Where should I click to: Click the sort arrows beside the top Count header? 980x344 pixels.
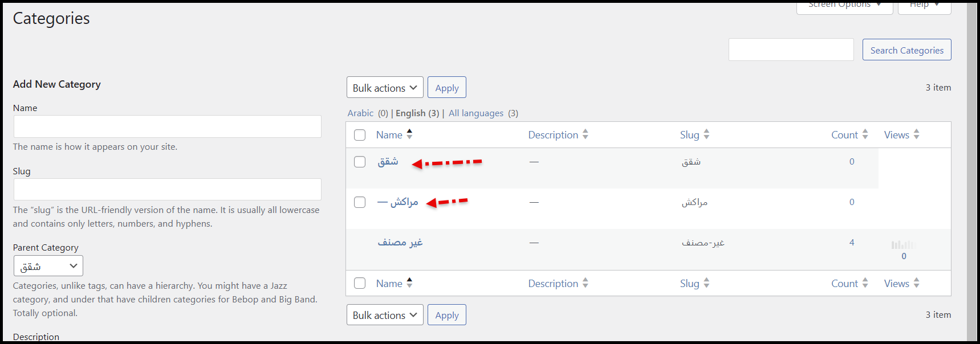click(x=865, y=134)
